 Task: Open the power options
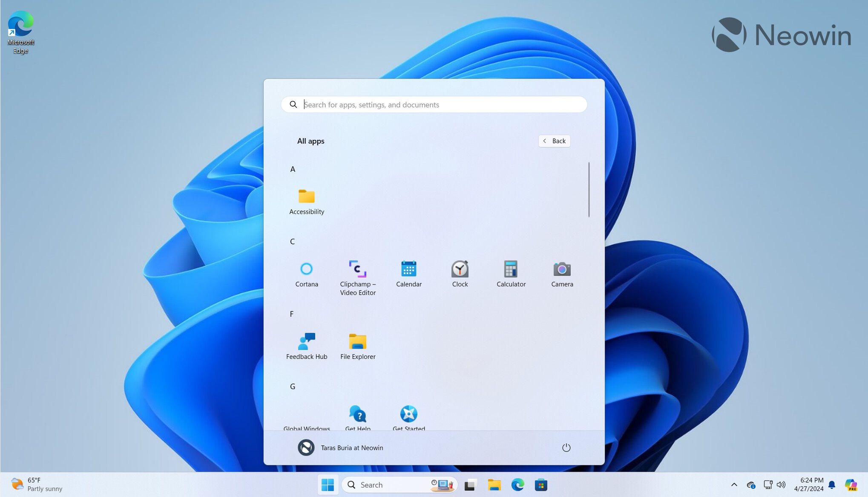click(566, 448)
